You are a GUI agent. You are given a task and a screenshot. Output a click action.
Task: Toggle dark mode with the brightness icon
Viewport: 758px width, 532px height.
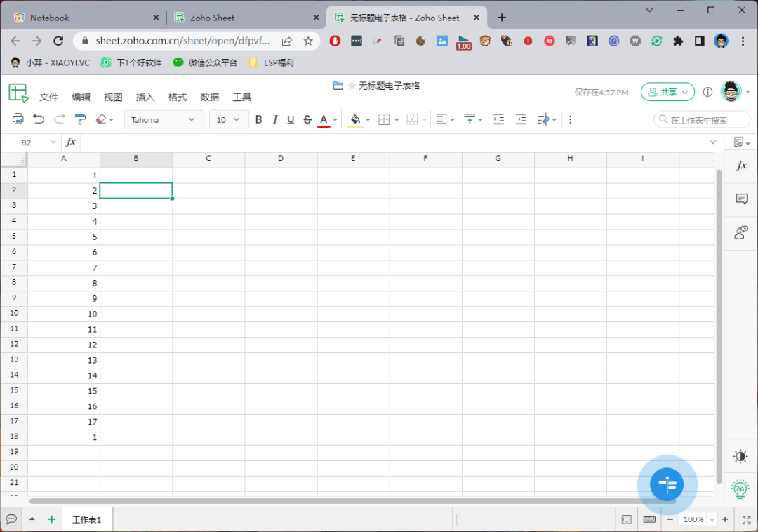[740, 456]
